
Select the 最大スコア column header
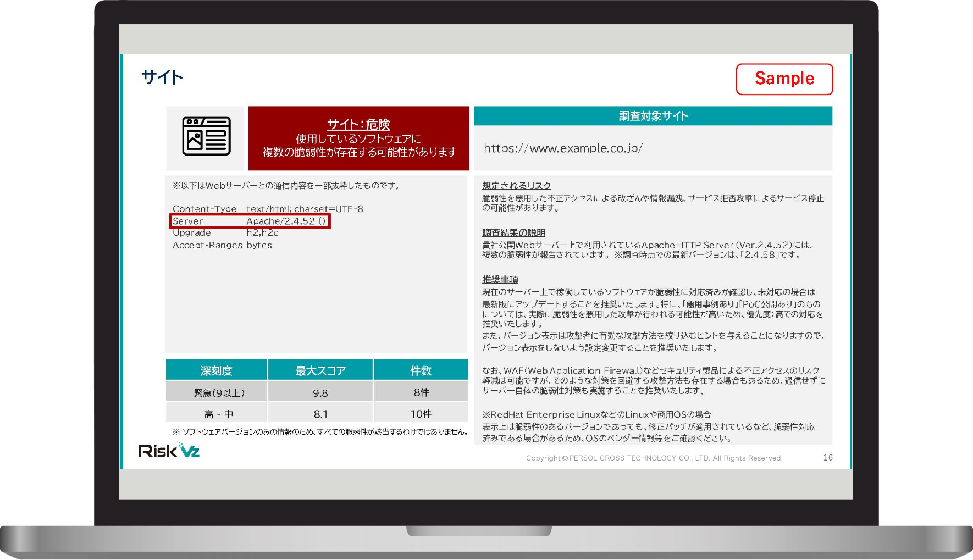[x=320, y=370]
